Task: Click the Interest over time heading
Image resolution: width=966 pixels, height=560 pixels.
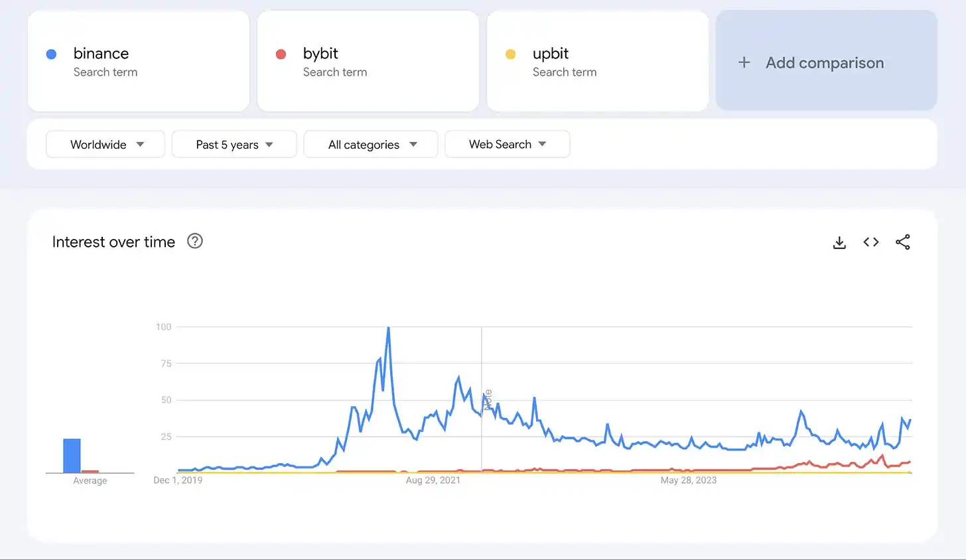Action: pyautogui.click(x=113, y=242)
